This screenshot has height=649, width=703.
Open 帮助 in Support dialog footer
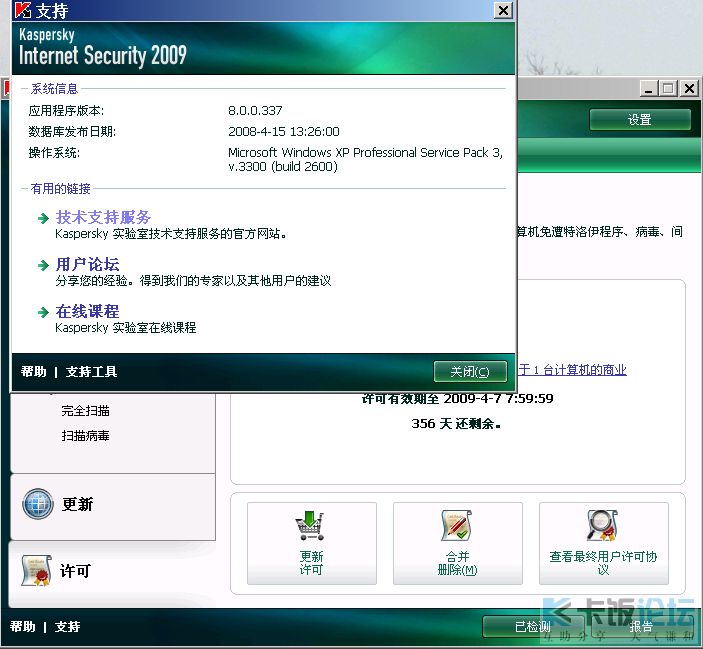[x=34, y=372]
